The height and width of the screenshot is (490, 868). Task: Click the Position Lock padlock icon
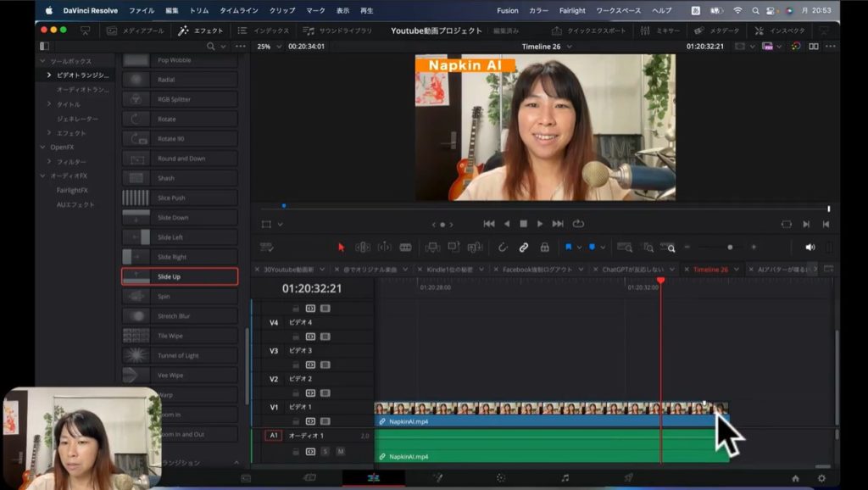pos(544,248)
